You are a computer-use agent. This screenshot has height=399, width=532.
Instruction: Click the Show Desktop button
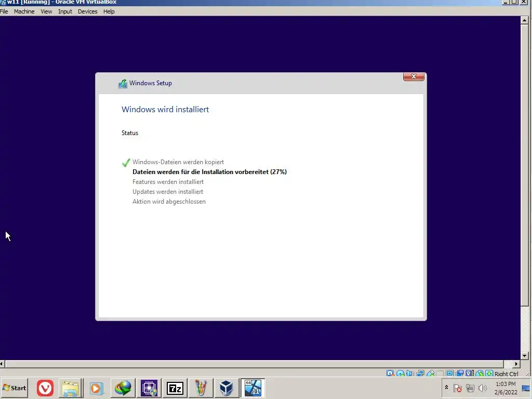click(526, 388)
